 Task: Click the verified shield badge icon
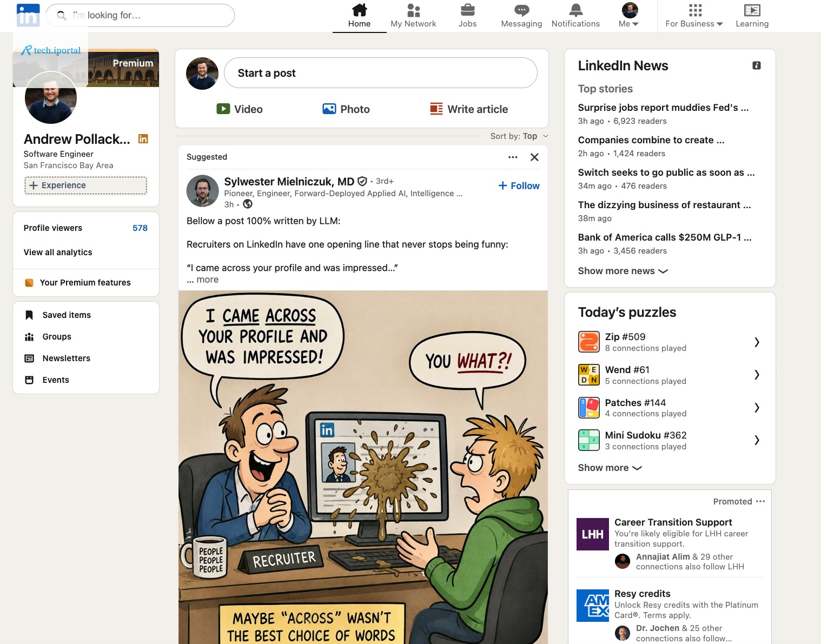[x=362, y=182]
